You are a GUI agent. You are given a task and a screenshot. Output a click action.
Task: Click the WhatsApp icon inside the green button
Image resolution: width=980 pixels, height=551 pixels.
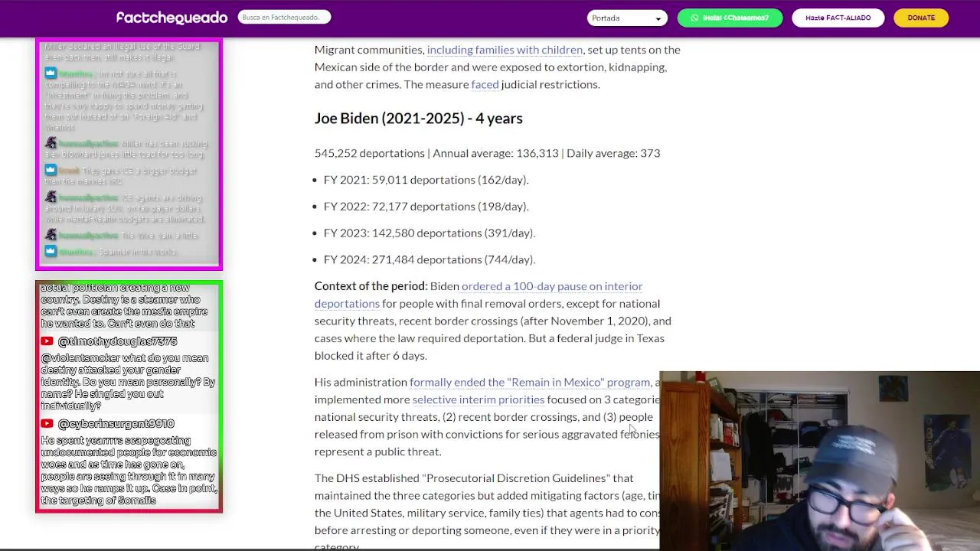pyautogui.click(x=694, y=18)
